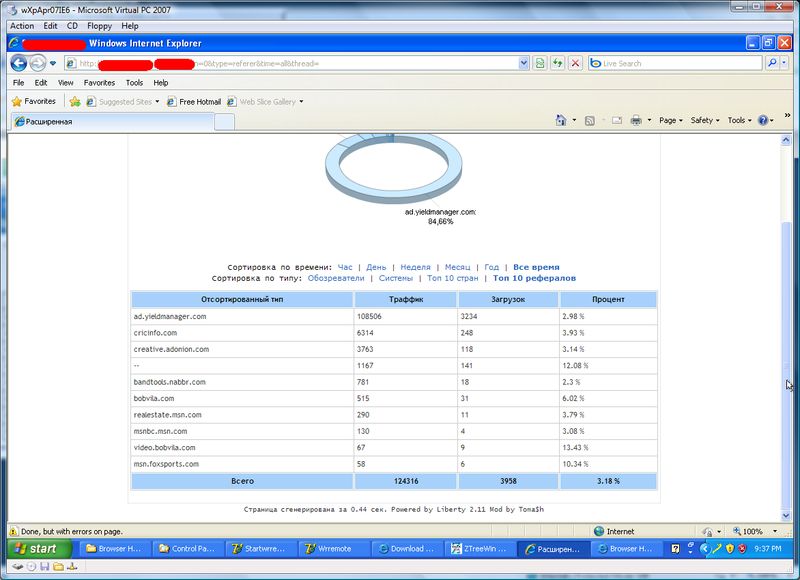This screenshot has width=800, height=580.
Task: Switch to Control Panel taskbar item
Action: [x=188, y=549]
